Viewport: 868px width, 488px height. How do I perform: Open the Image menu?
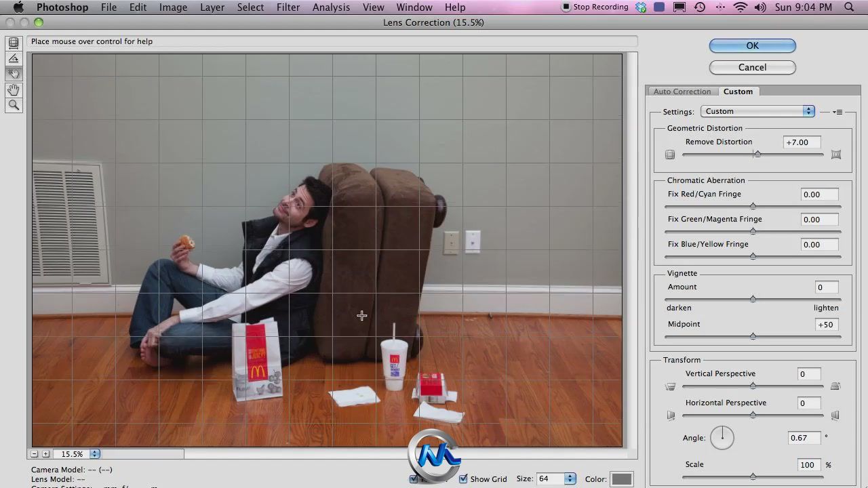point(173,7)
